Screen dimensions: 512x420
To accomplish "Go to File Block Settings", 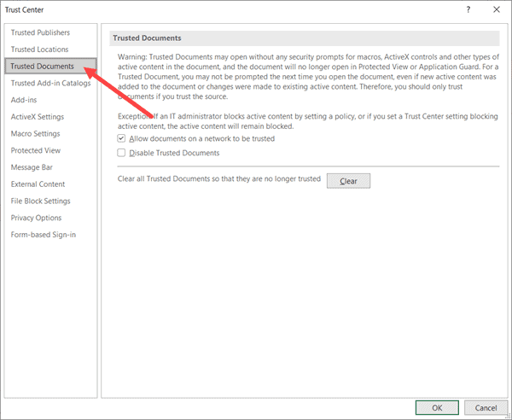I will tap(40, 201).
